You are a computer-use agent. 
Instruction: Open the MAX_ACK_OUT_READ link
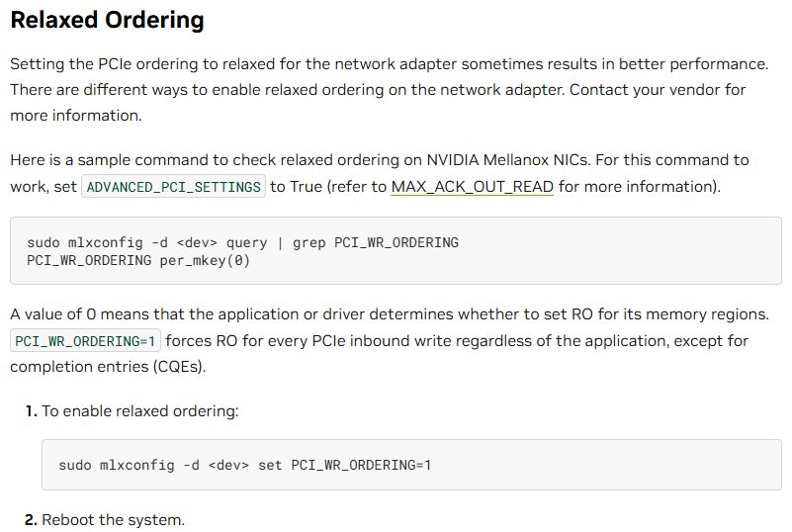pyautogui.click(x=472, y=186)
